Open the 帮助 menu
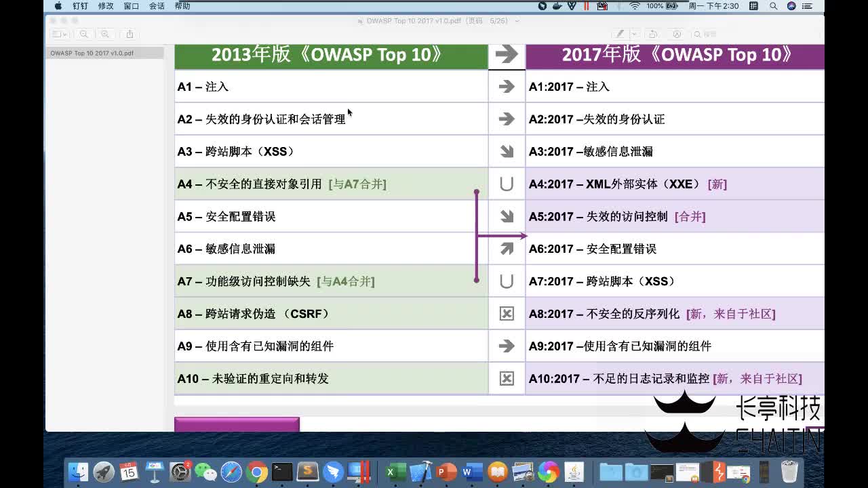The image size is (868, 488). click(x=182, y=6)
